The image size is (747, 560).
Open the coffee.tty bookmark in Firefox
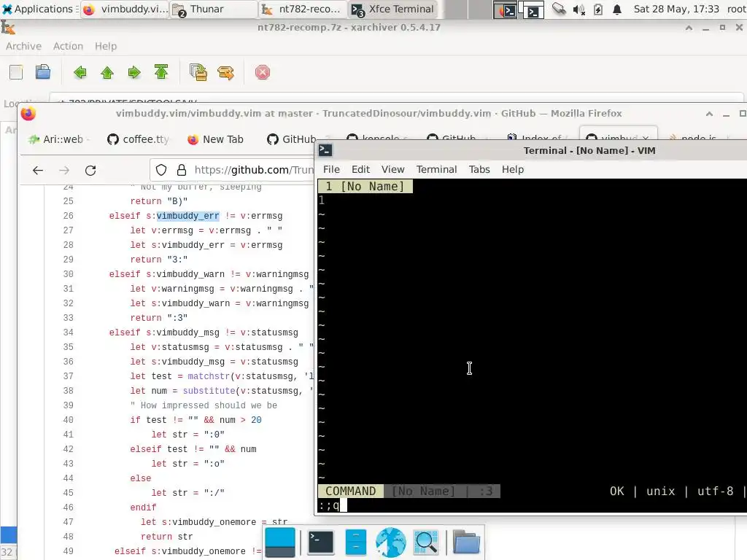pyautogui.click(x=138, y=139)
